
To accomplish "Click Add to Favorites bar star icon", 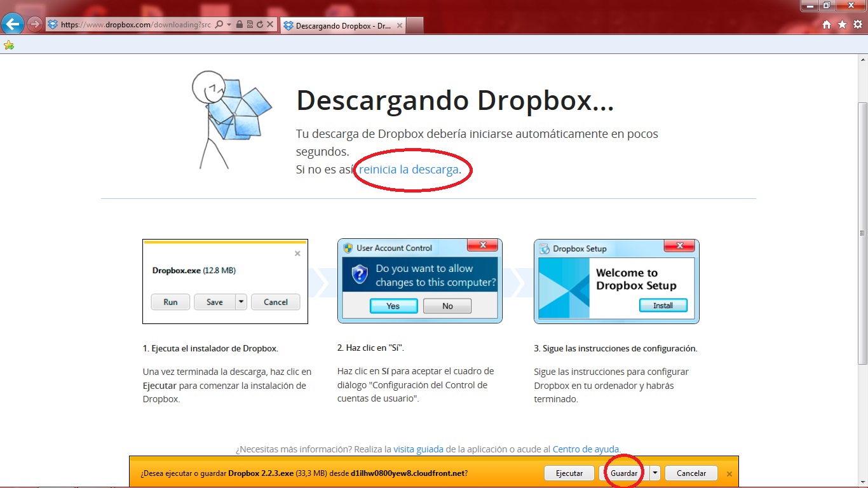I will 8,45.
